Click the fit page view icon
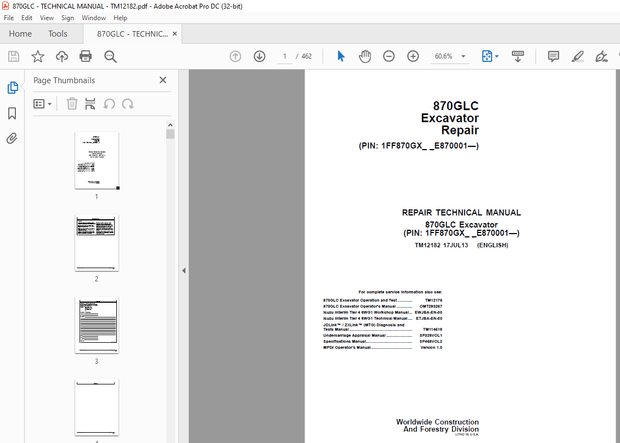Screen dimensions: 620x443 (487, 57)
